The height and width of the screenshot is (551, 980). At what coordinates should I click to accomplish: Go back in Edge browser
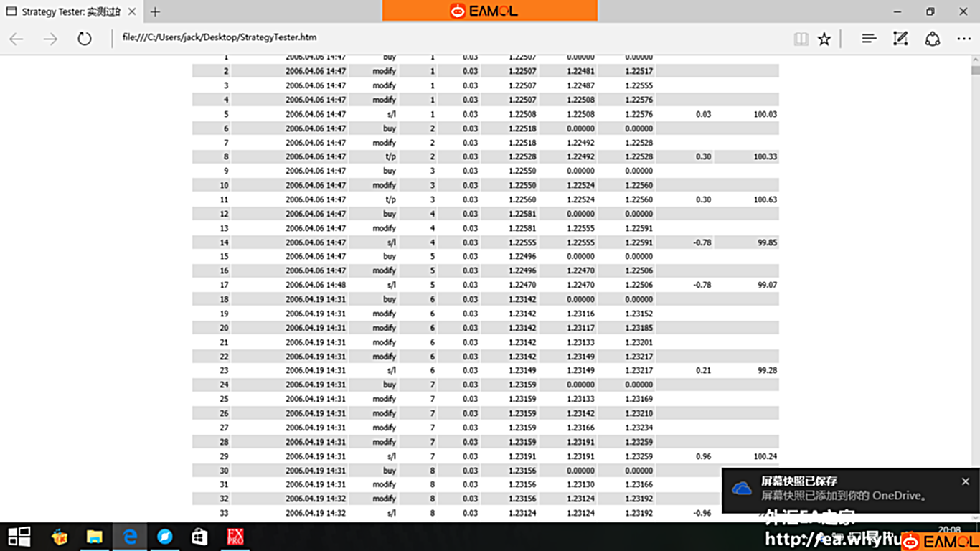coord(16,39)
